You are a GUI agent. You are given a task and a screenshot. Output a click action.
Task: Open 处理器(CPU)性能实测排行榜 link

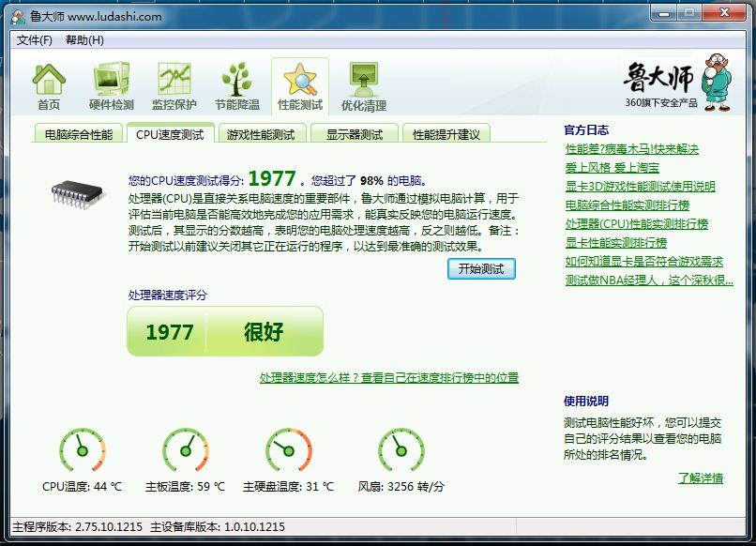pos(636,224)
